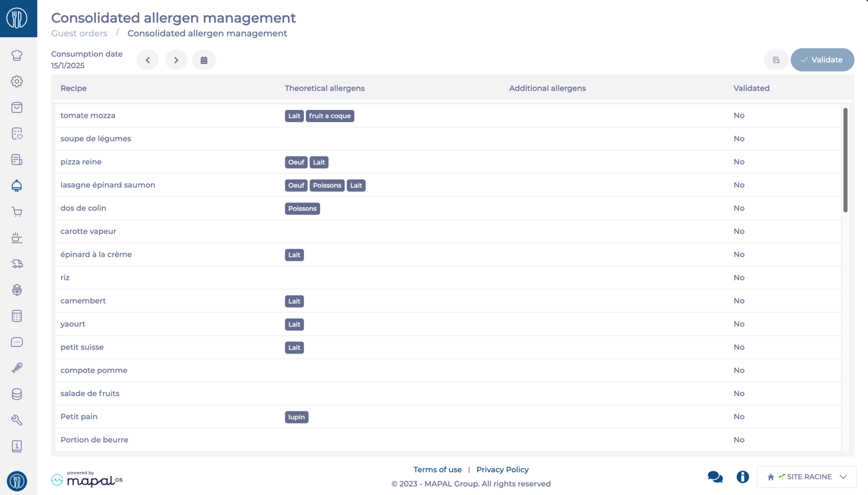Open the calendar date picker
868x495 pixels.
pyautogui.click(x=204, y=60)
